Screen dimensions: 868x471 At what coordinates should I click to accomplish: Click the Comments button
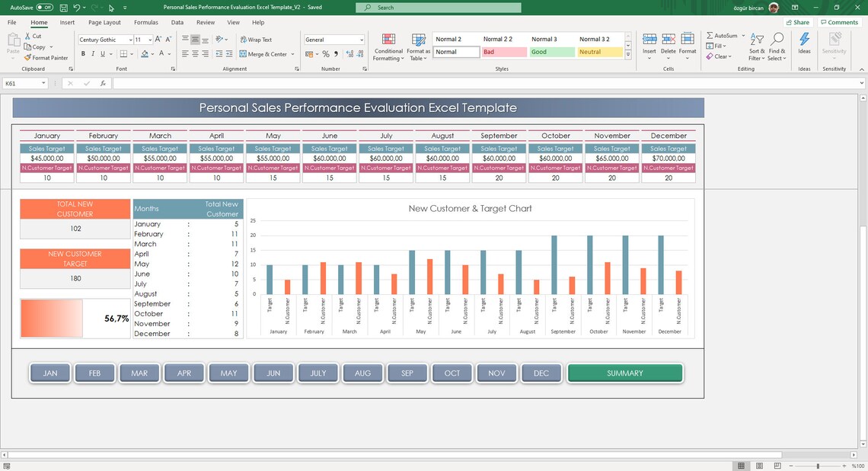(x=839, y=23)
